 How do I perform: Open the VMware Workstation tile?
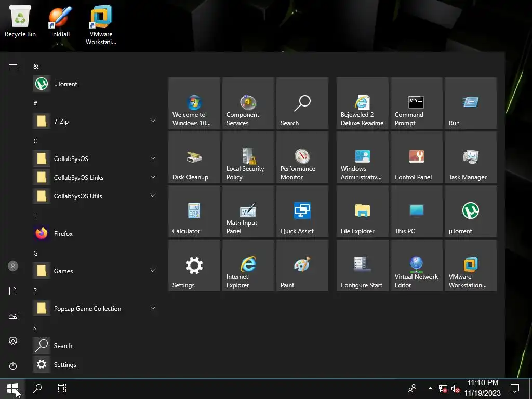[471, 265]
